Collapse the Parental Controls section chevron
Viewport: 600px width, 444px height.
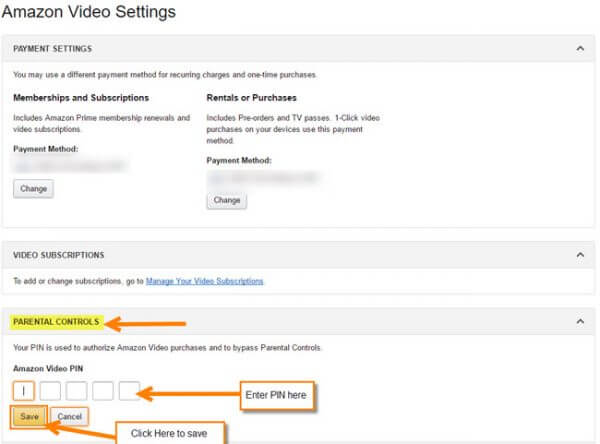[580, 322]
